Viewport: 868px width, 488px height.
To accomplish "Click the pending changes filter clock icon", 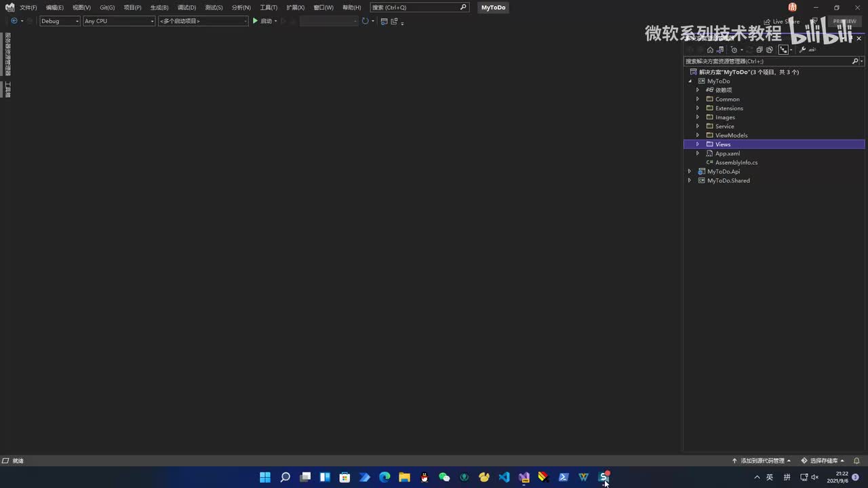I will point(734,49).
